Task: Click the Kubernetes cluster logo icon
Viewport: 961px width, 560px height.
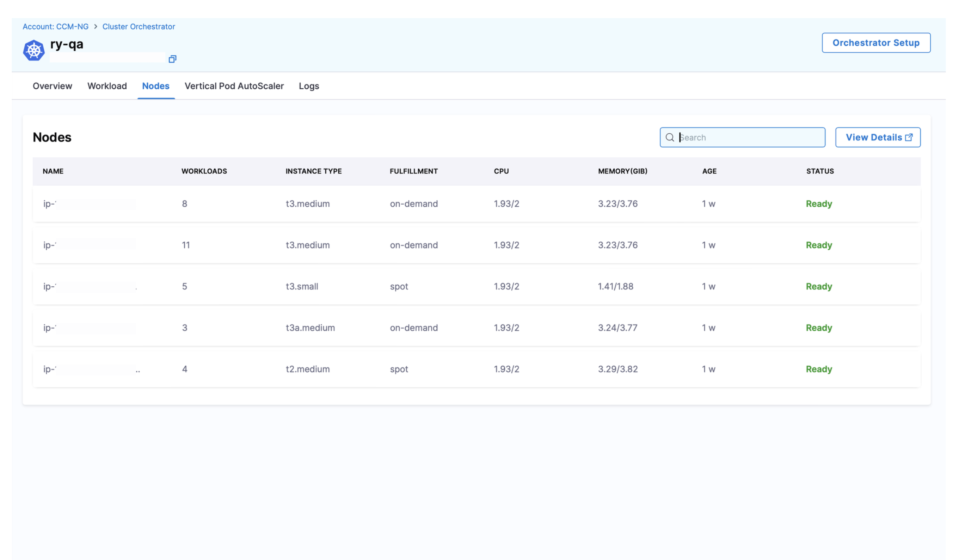Action: click(x=34, y=50)
